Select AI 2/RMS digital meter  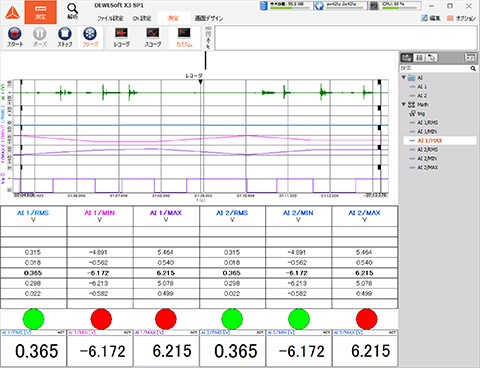click(232, 348)
